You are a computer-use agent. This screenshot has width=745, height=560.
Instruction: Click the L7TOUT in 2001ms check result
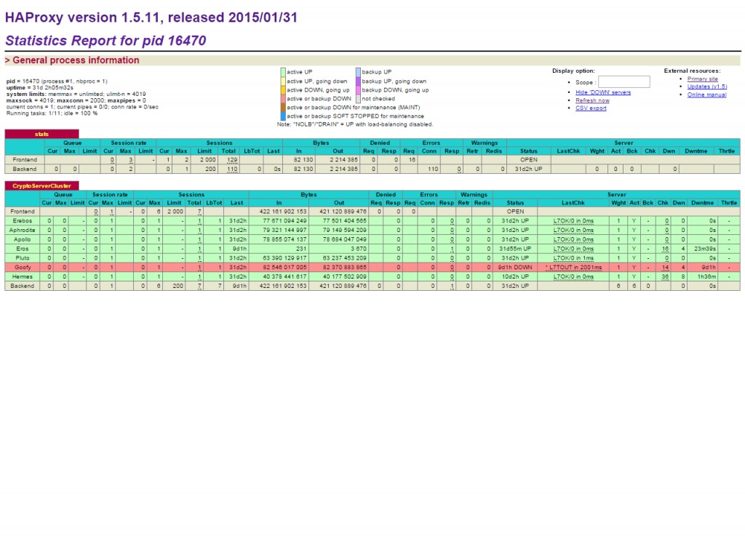pyautogui.click(x=573, y=268)
